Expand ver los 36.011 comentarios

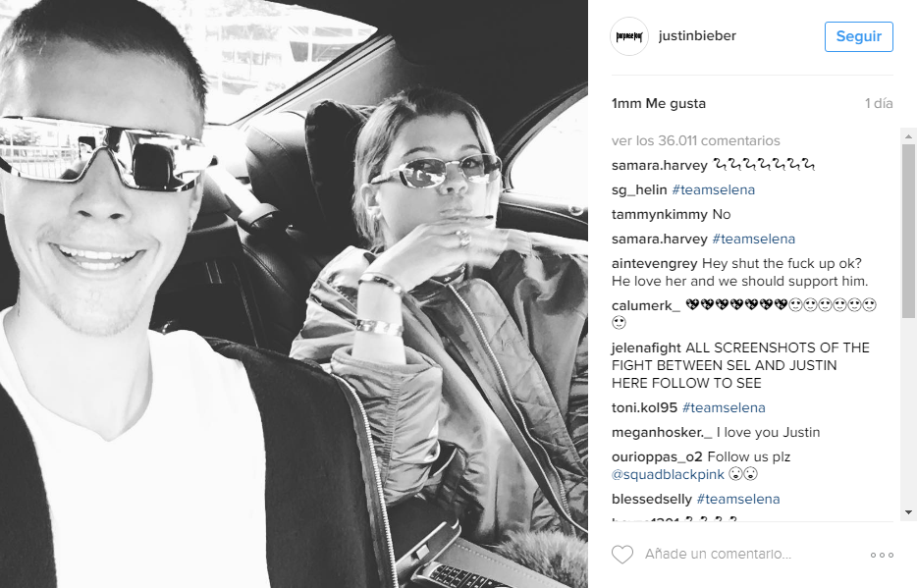click(695, 140)
